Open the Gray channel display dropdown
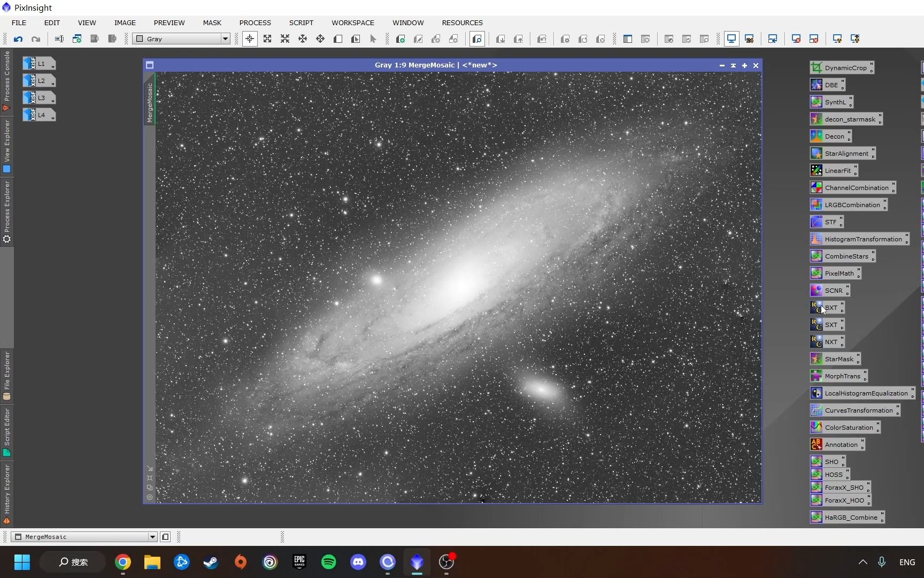Viewport: 924px width, 578px height. pyautogui.click(x=181, y=39)
